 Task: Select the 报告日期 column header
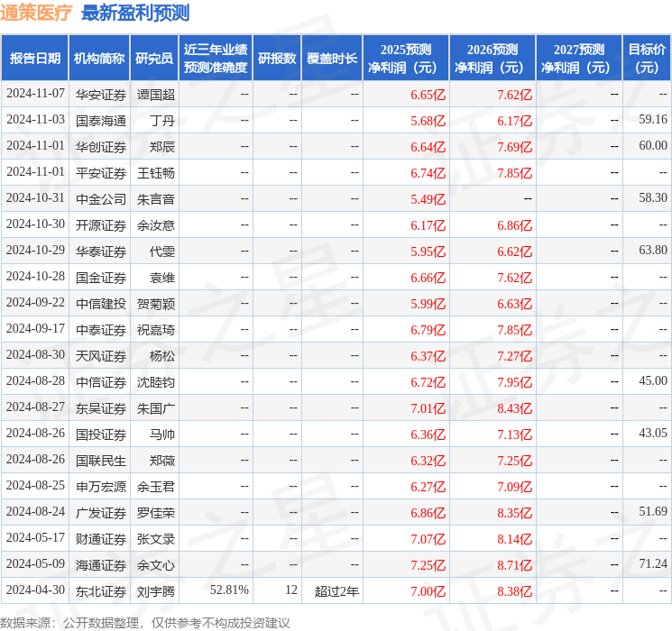34,59
